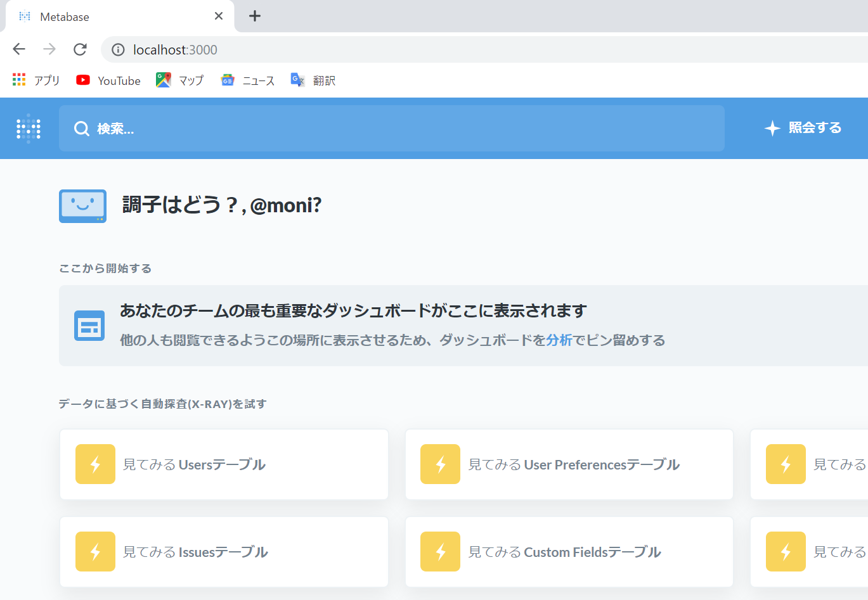This screenshot has width=868, height=600.
Task: Click the lightning icon on the cut-off bottom-right card
Action: (786, 552)
